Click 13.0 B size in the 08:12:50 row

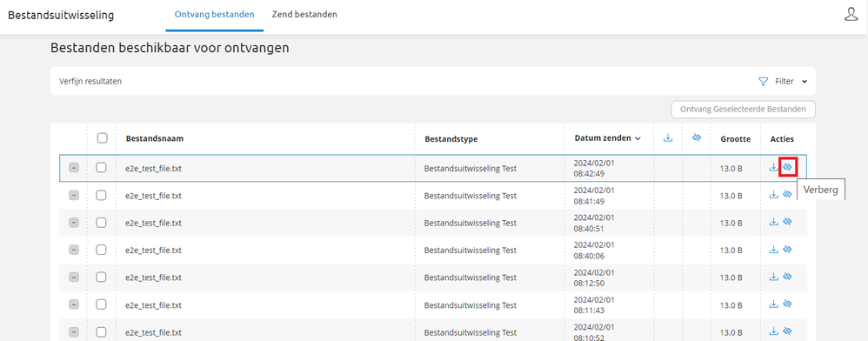click(x=731, y=277)
